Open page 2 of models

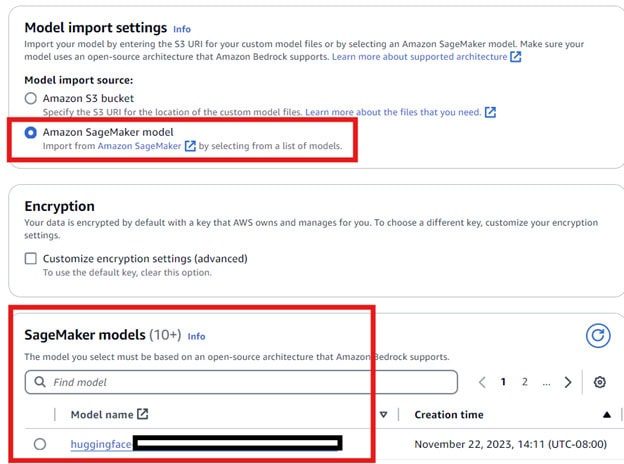524,382
